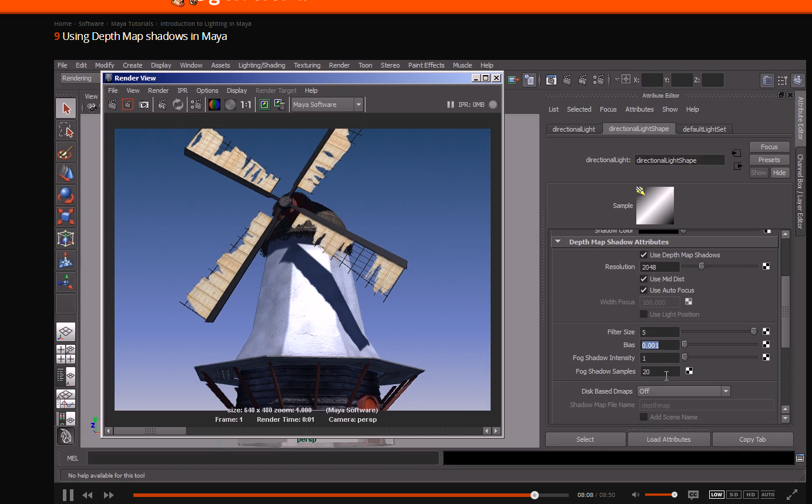Start IPR render in Render View toolbar
Viewport: 812px width, 504px height.
coord(162,105)
